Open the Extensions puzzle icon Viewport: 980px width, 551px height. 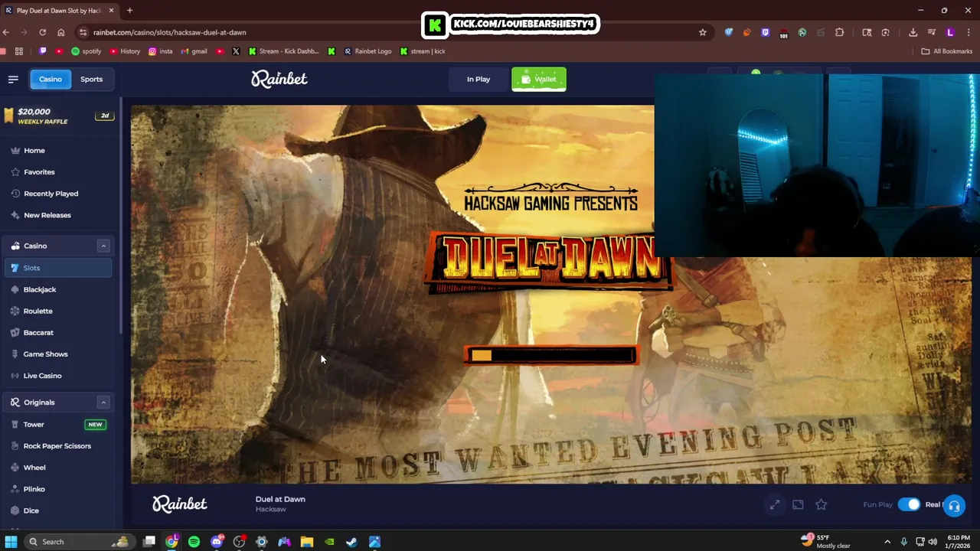coord(840,32)
